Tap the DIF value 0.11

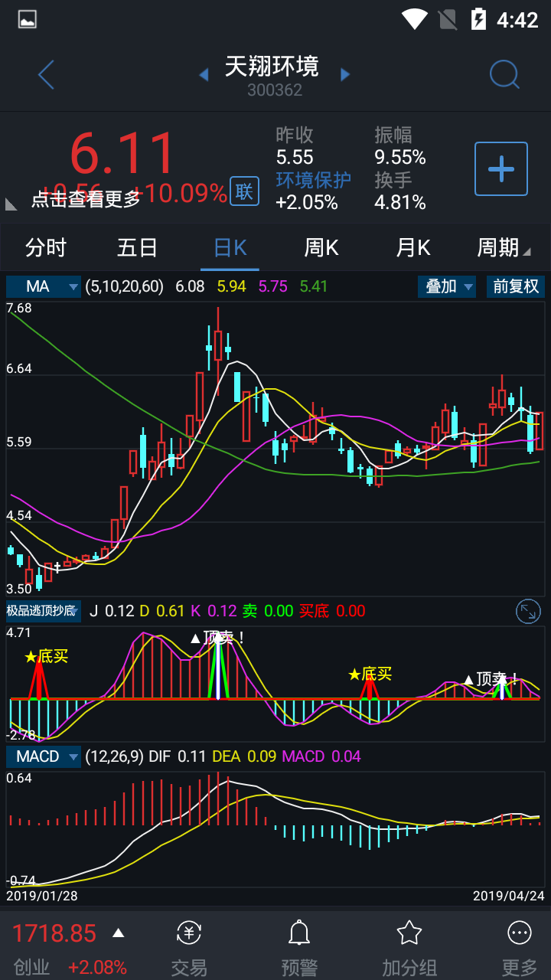pos(192,756)
